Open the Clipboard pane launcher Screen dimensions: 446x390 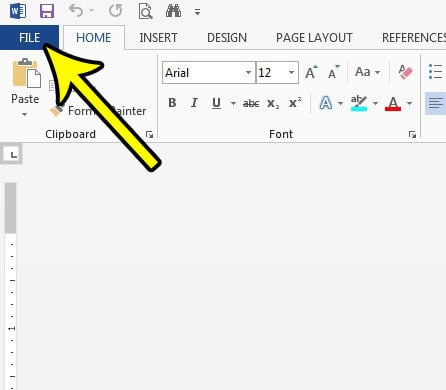pos(149,134)
